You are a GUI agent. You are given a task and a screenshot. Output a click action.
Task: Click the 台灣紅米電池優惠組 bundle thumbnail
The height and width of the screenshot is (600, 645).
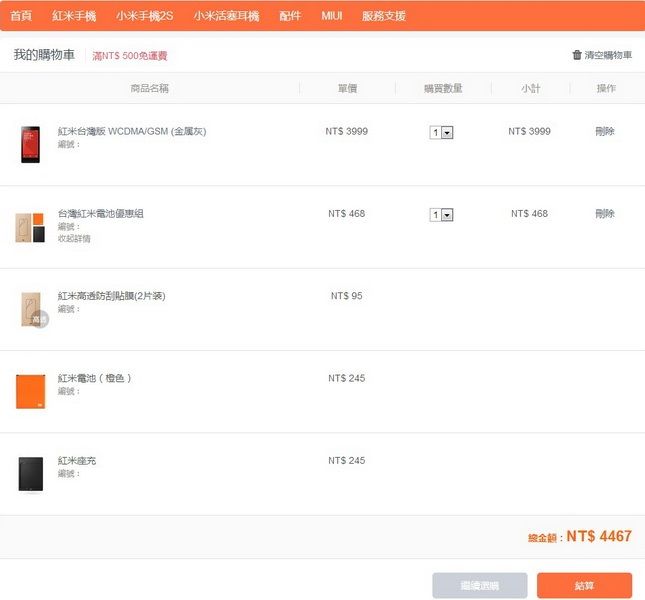30,227
